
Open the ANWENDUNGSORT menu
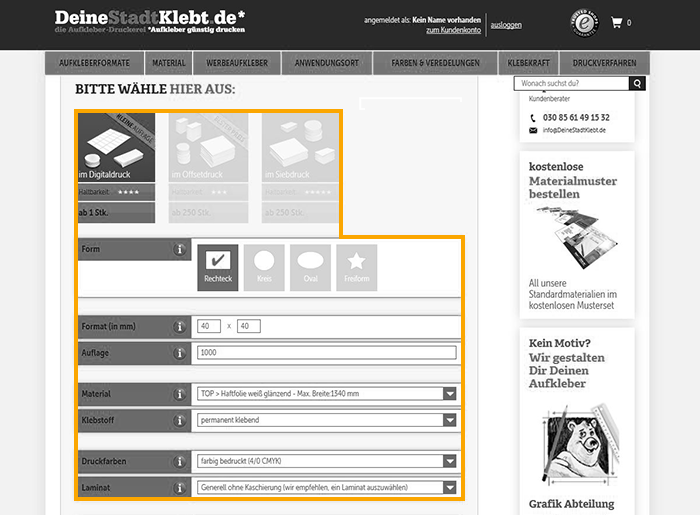[327, 63]
